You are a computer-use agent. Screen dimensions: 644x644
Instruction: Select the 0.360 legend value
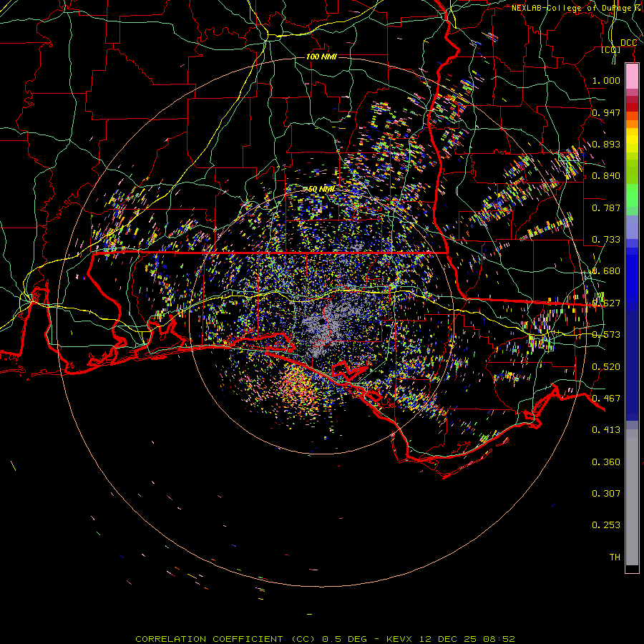tap(606, 462)
